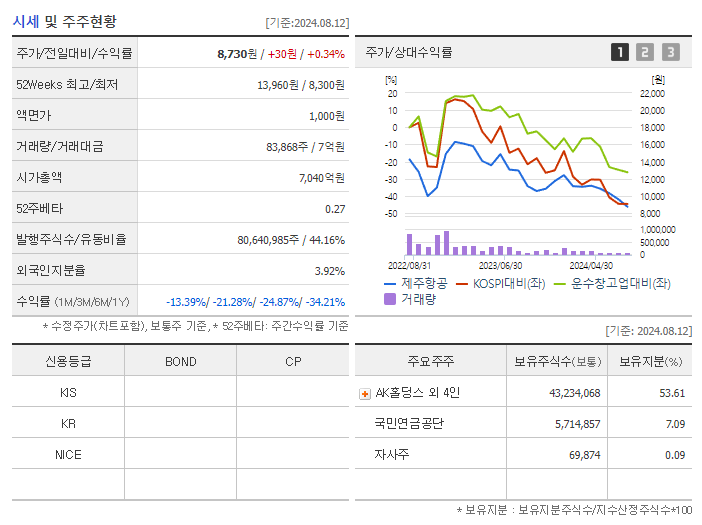Screen dimensions: 702x525
Task: Click 주가/전일대비/수익률 row label
Action: (x=74, y=53)
